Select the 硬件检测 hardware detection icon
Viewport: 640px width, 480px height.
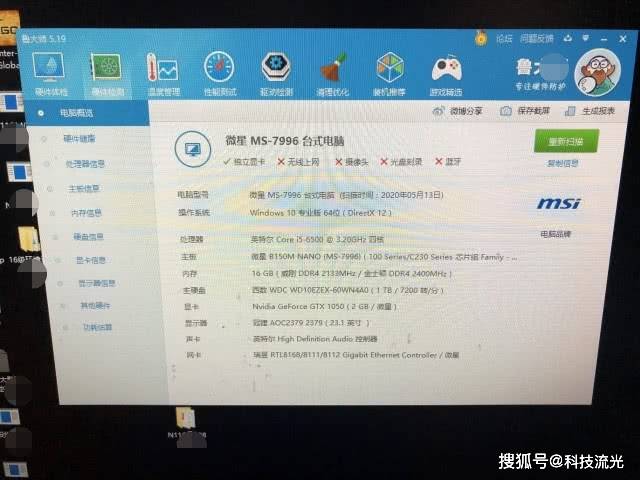pyautogui.click(x=107, y=74)
